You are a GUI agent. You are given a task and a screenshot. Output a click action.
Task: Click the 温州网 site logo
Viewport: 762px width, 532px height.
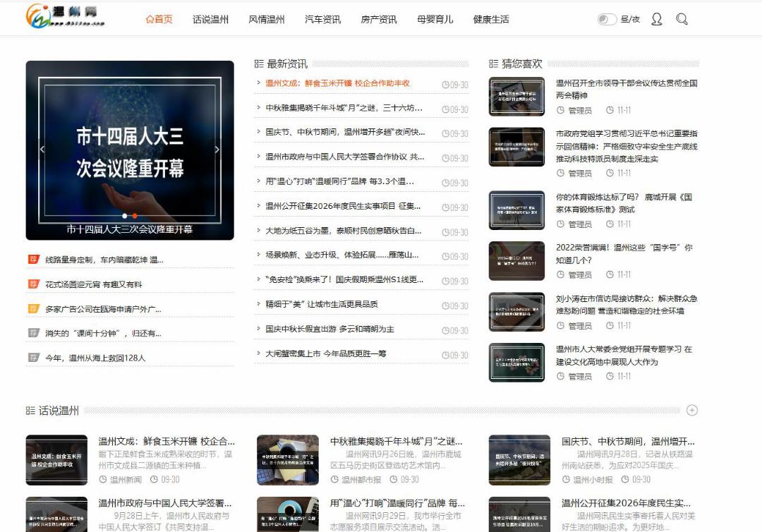[66, 16]
